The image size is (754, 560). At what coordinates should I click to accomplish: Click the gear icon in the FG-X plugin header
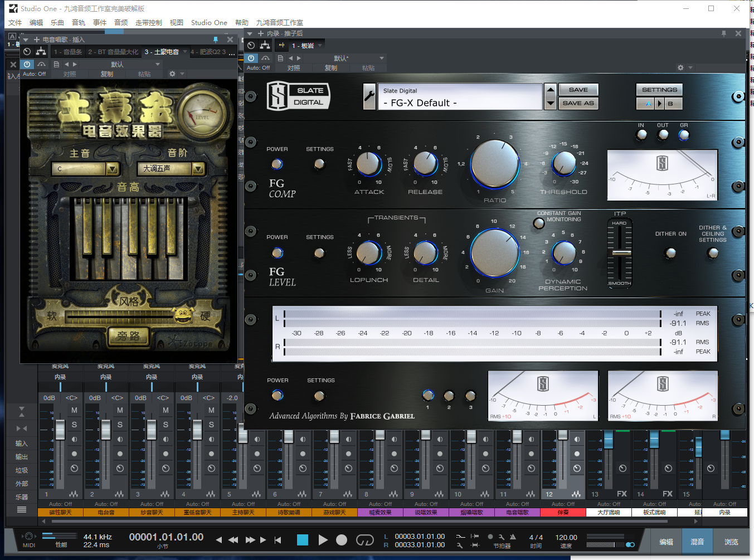[680, 67]
